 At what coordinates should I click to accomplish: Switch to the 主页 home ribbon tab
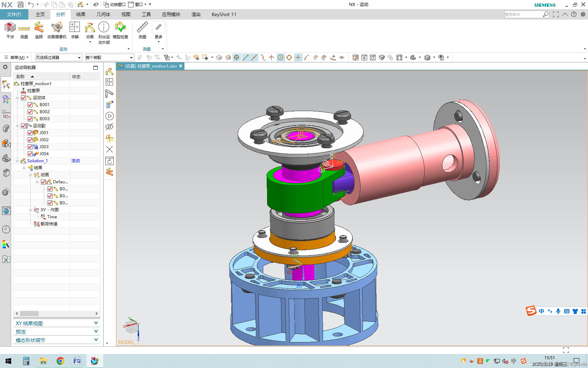click(x=40, y=14)
